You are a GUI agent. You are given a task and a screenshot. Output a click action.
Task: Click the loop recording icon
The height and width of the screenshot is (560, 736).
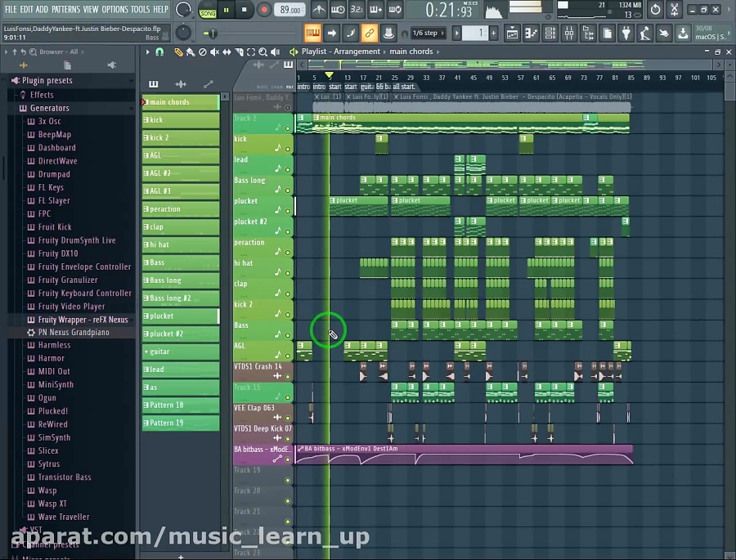395,9
